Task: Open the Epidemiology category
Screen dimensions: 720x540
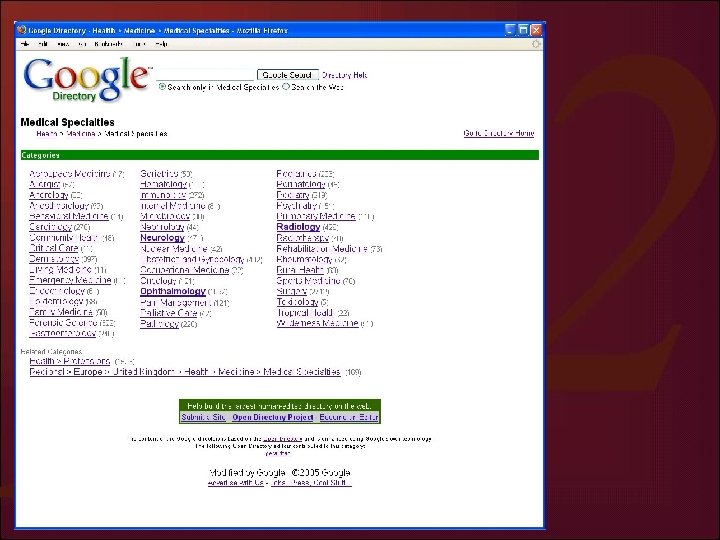Action: point(56,302)
